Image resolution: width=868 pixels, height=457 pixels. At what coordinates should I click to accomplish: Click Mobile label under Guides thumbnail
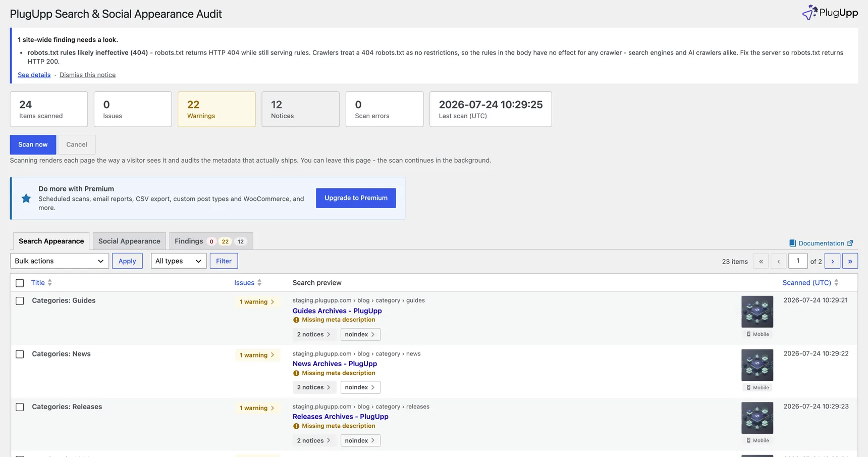757,334
